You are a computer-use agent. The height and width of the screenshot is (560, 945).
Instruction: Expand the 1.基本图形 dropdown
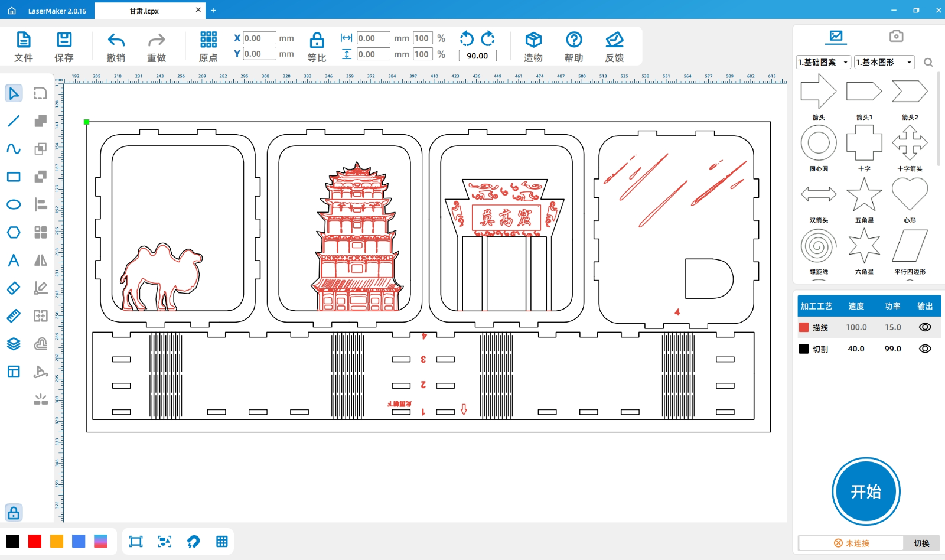(884, 62)
